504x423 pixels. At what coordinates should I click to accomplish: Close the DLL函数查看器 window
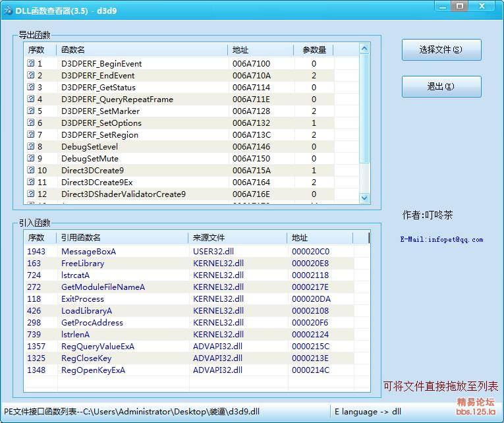pos(482,7)
